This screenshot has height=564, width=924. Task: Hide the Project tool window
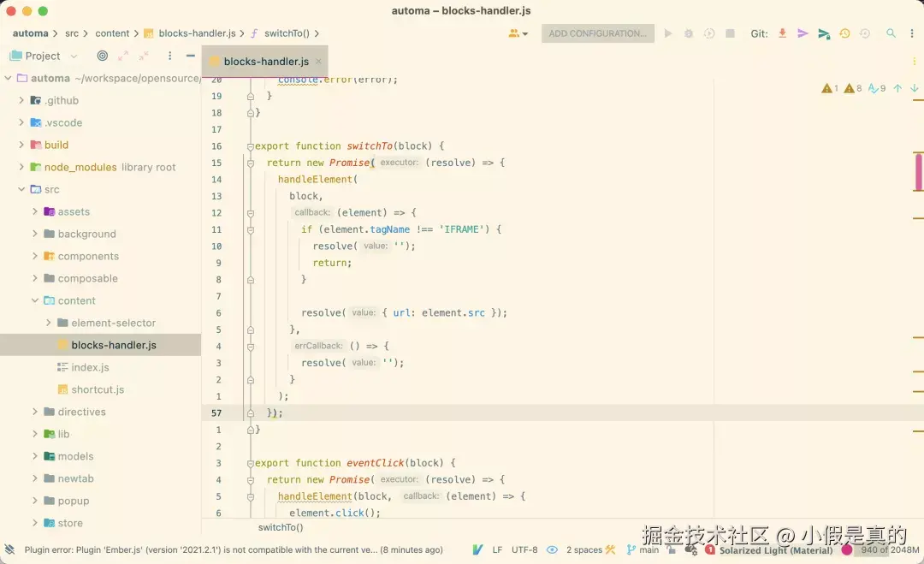pyautogui.click(x=190, y=56)
